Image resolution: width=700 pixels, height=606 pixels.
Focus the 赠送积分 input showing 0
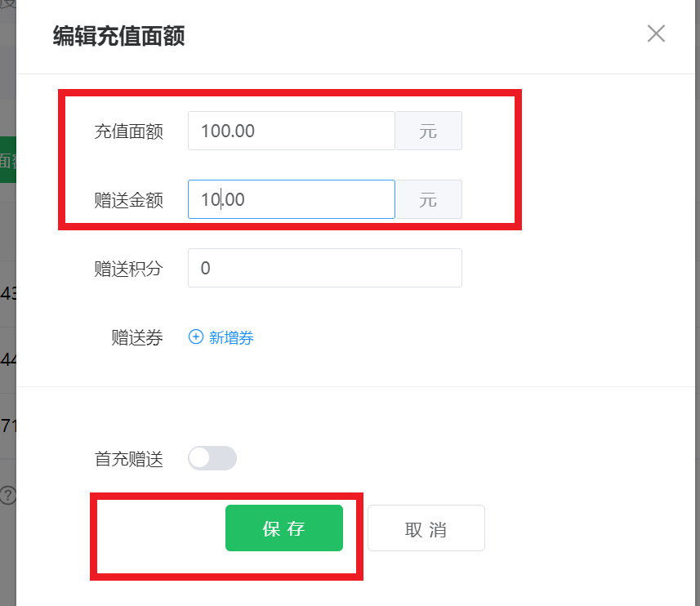tap(325, 268)
